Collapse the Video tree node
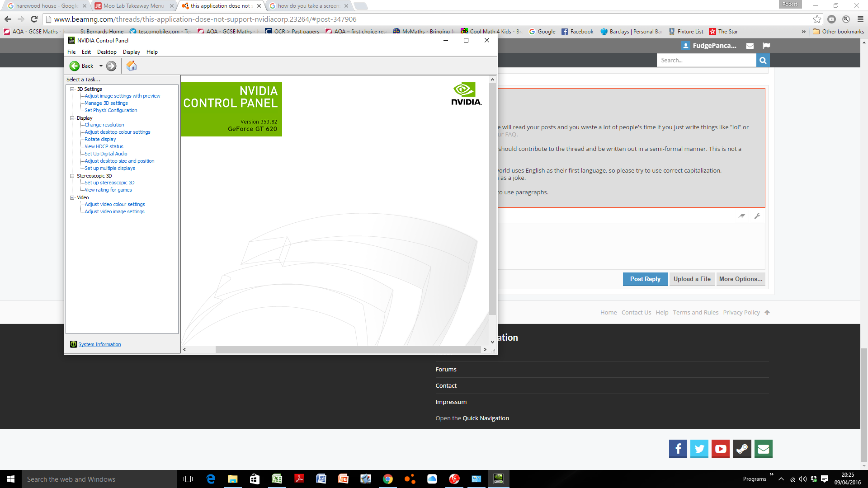Screen dimensions: 868x488 pyautogui.click(x=72, y=197)
